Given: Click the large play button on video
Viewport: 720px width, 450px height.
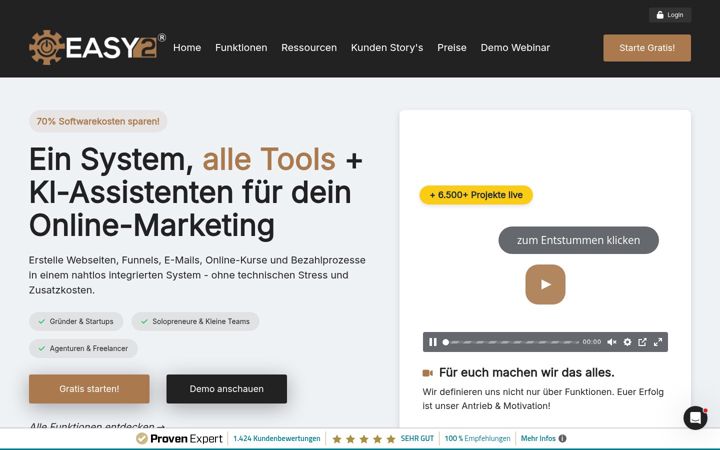Looking at the screenshot, I should pos(546,285).
